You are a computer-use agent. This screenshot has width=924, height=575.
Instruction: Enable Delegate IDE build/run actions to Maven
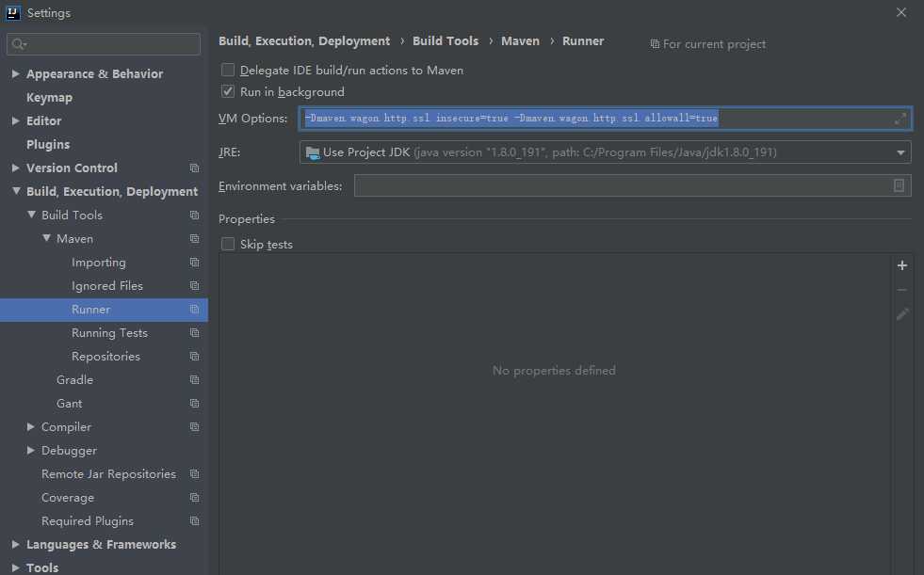[x=228, y=70]
